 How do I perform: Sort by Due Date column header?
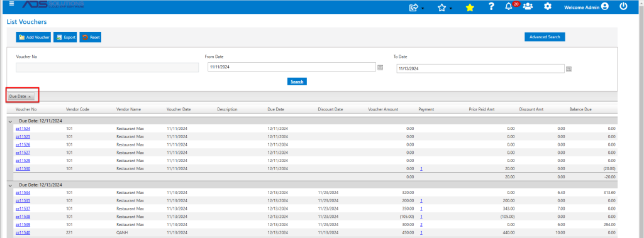coord(276,109)
